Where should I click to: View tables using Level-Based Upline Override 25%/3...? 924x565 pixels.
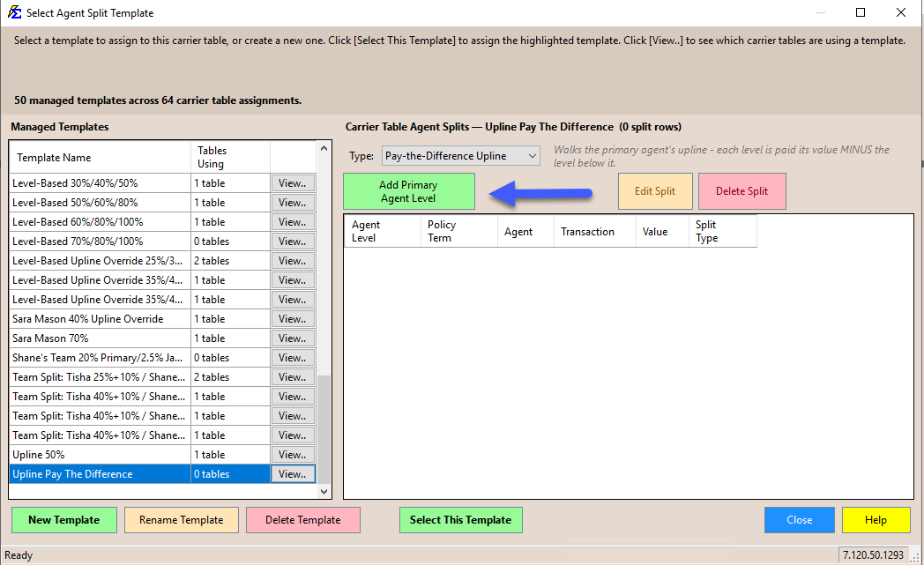(x=293, y=261)
